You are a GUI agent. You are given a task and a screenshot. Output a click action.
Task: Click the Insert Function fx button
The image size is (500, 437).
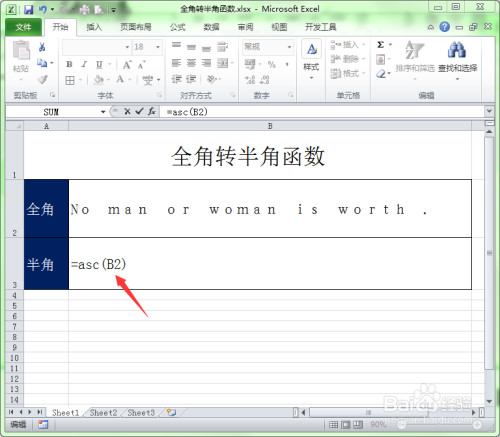(152, 112)
